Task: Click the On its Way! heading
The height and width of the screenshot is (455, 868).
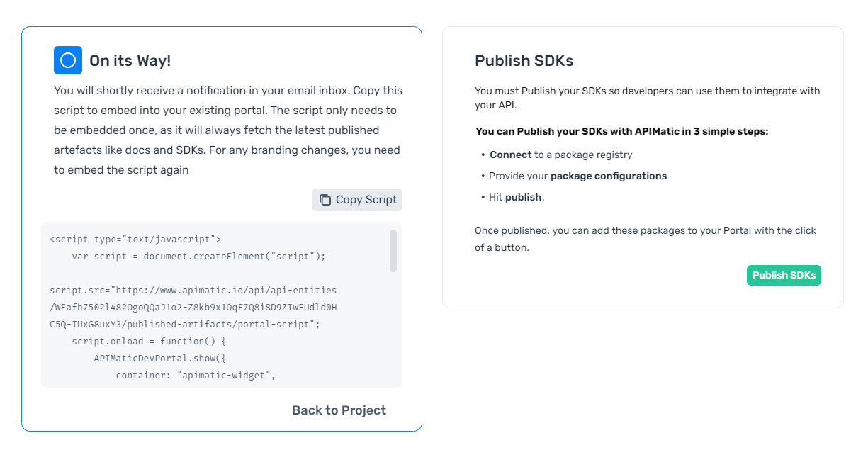Action: (x=130, y=61)
